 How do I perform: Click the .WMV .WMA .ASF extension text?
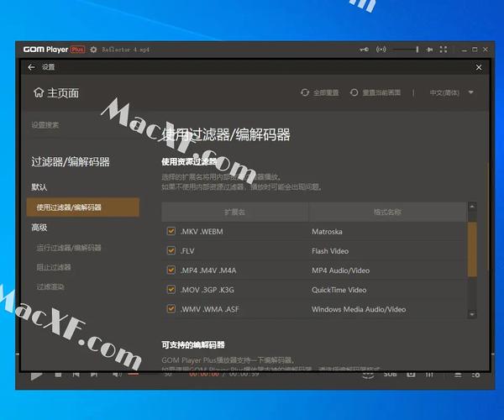coord(209,309)
